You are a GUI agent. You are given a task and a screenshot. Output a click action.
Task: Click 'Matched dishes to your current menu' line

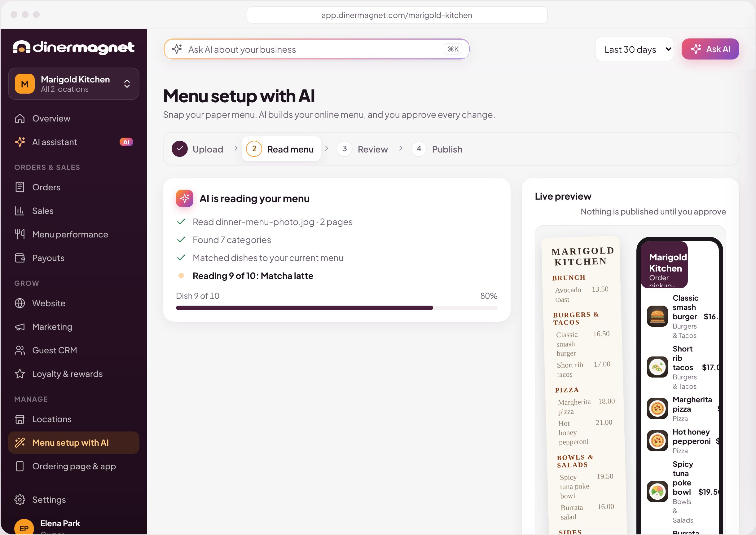pos(268,258)
